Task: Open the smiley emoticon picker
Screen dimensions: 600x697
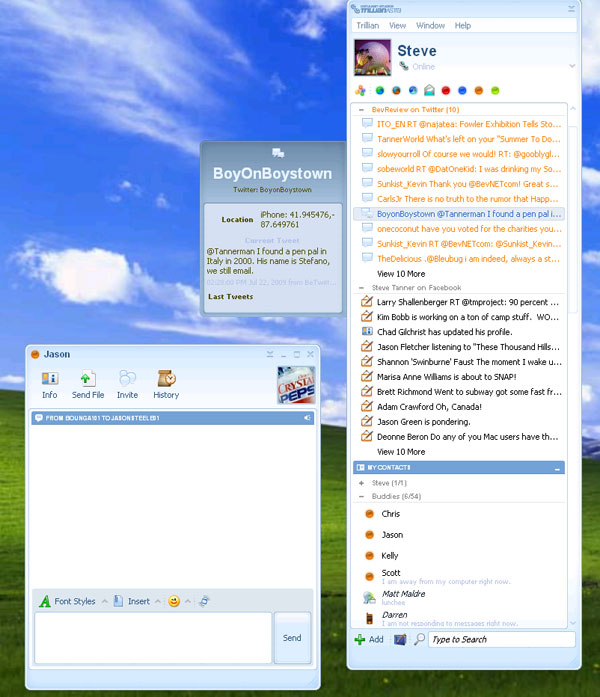Action: [x=174, y=601]
